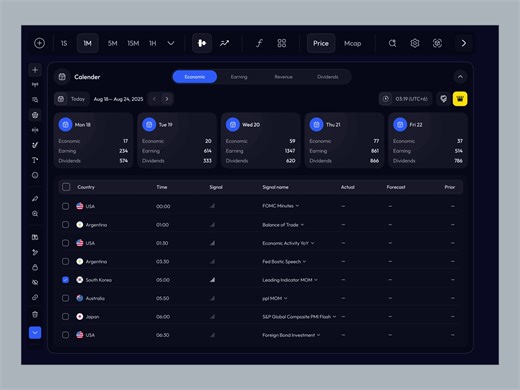Viewport: 520px width, 390px height.
Task: Toggle the hide drawings eye-slash icon
Action: (x=35, y=282)
